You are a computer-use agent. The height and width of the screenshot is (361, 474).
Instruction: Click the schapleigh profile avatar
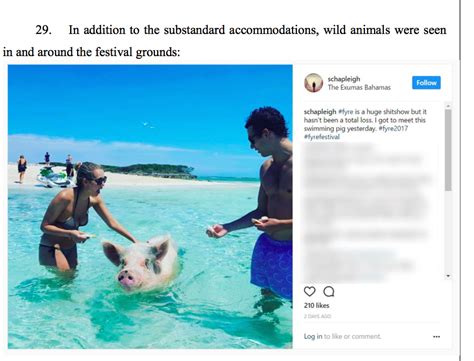313,83
